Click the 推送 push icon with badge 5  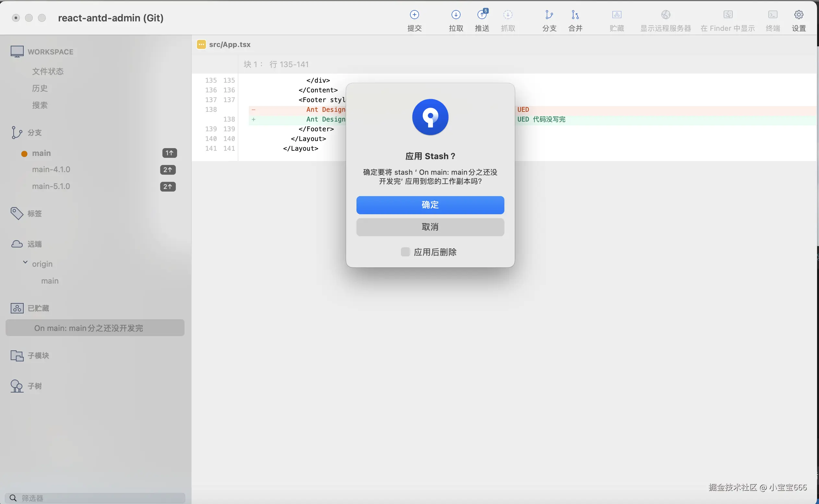coord(481,15)
